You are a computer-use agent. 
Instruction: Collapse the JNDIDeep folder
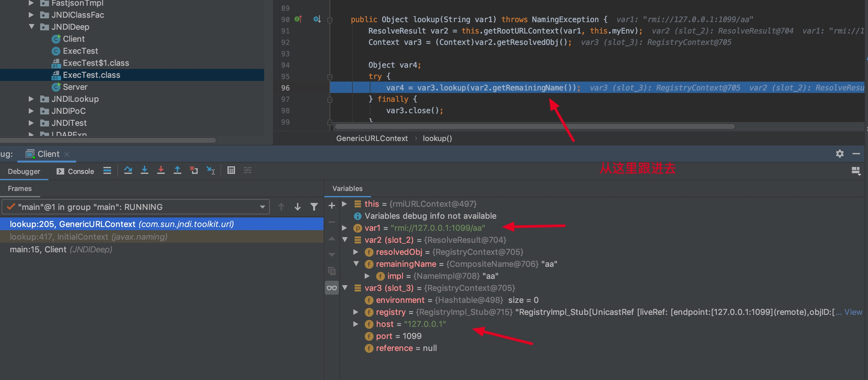pos(32,27)
